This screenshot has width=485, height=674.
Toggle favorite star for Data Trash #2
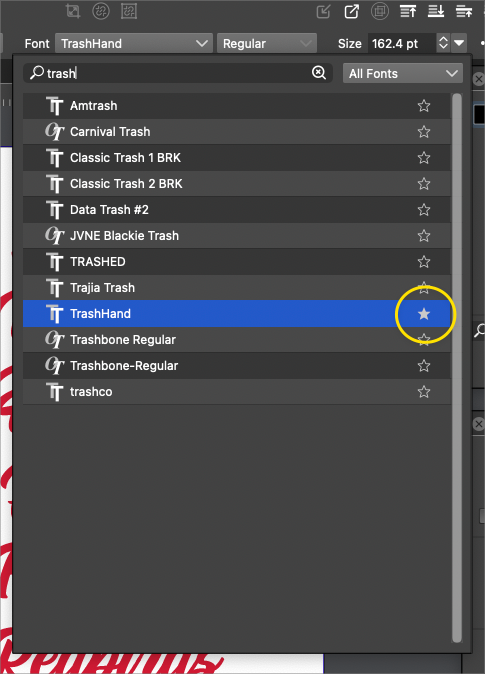[x=424, y=210]
